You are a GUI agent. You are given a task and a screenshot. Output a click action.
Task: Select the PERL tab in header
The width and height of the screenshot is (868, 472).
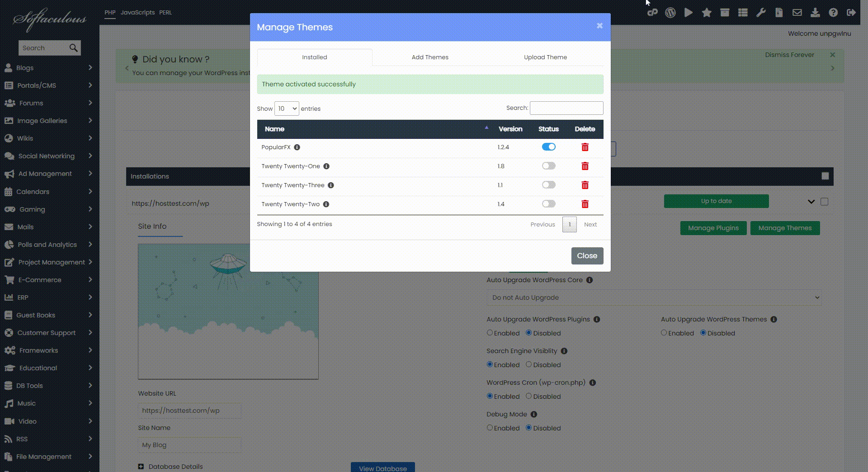coord(165,13)
